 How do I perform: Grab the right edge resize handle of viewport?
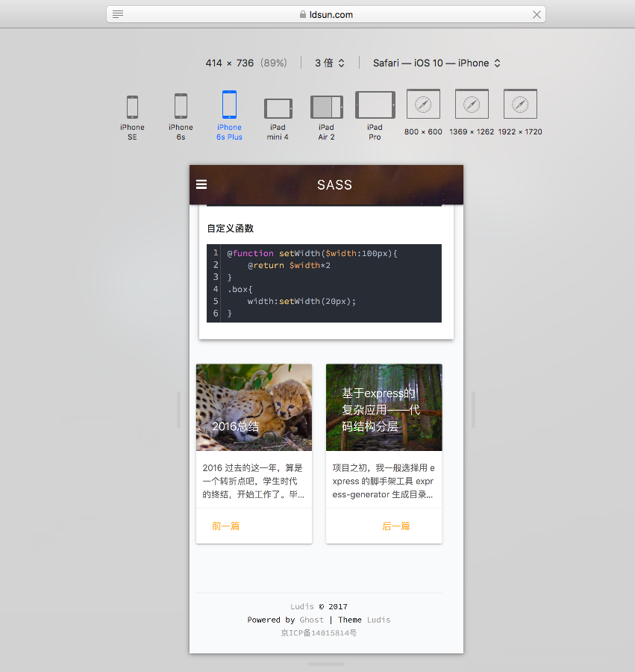click(473, 409)
